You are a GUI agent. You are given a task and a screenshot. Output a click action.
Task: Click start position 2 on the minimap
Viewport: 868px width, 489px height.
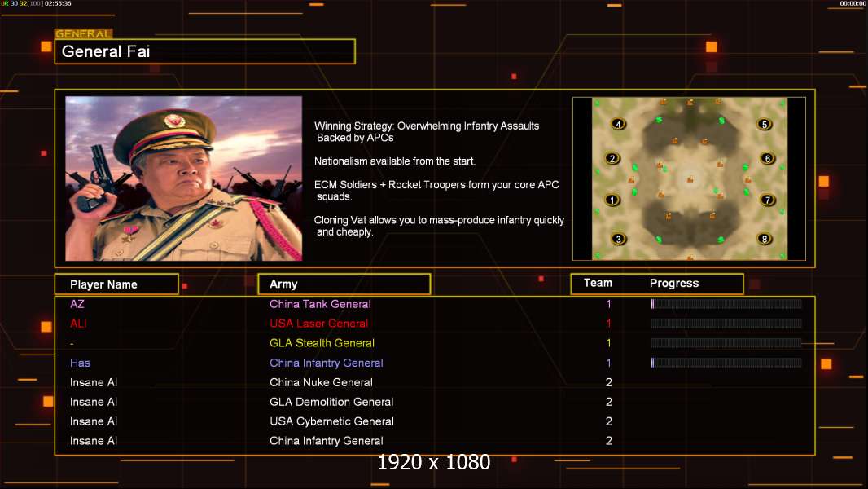click(x=612, y=158)
